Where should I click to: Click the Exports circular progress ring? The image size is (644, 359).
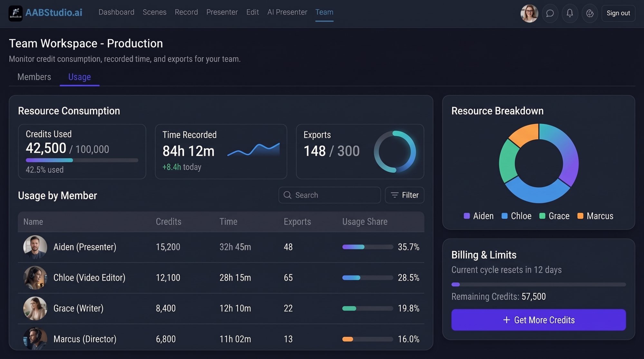coord(395,152)
